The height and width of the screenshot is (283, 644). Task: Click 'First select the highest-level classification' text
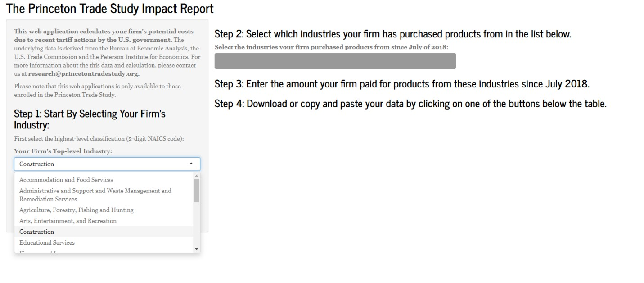[x=99, y=138]
